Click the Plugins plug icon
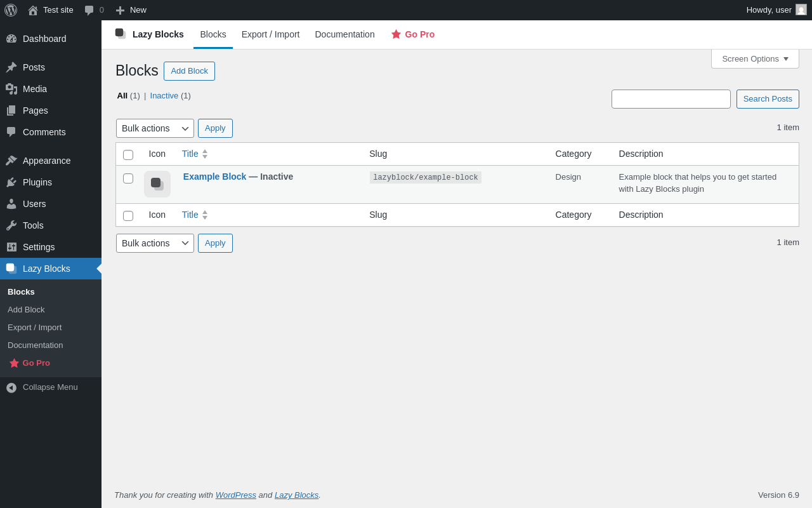This screenshot has height=508, width=812. pos(11,182)
